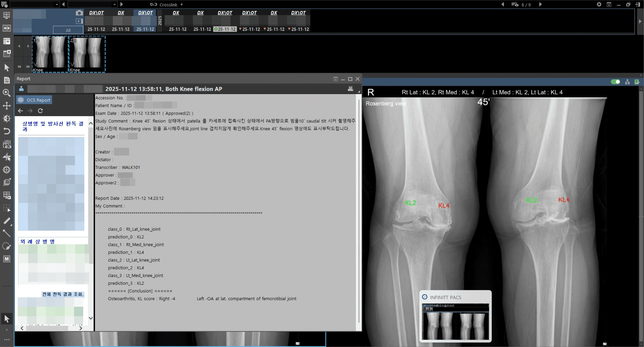
Task: Click the 전체 판독 결과 조회 link
Action: click(63, 294)
